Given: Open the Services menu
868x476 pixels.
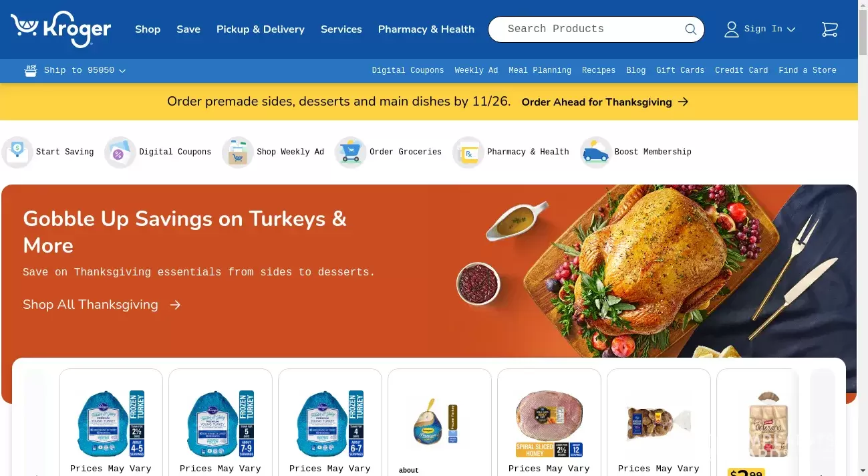Looking at the screenshot, I should click(341, 29).
